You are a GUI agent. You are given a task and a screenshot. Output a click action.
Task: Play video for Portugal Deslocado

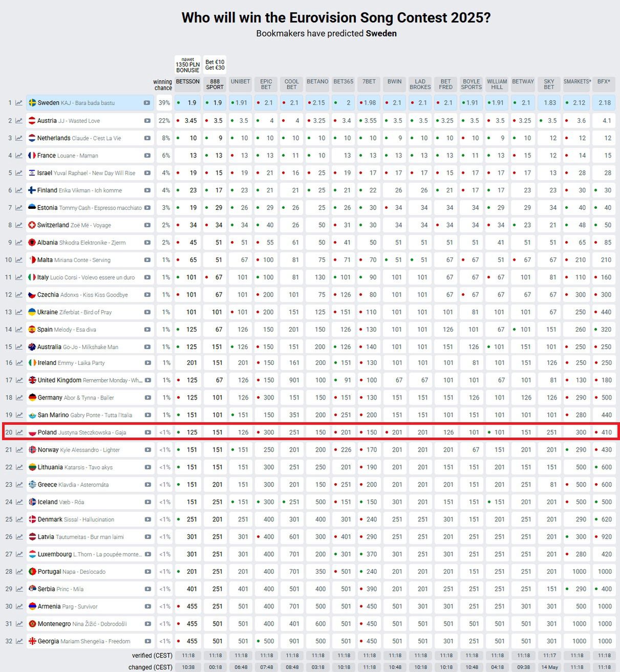[x=147, y=572]
